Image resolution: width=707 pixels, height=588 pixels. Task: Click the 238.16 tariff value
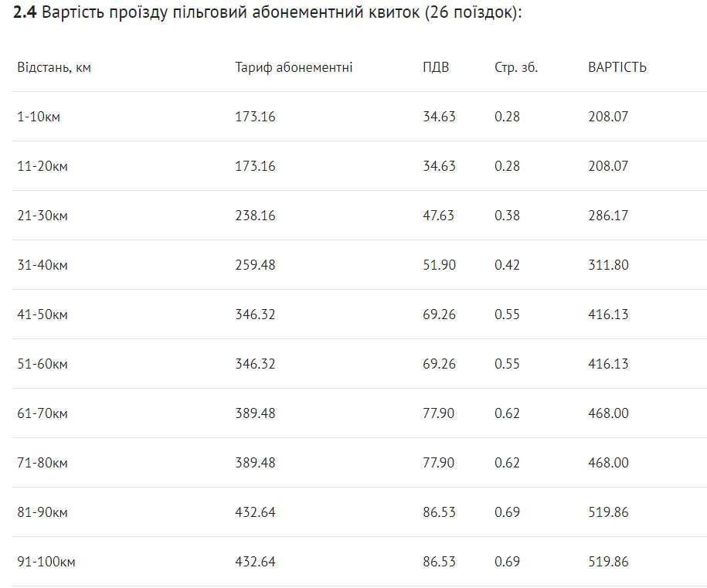255,216
